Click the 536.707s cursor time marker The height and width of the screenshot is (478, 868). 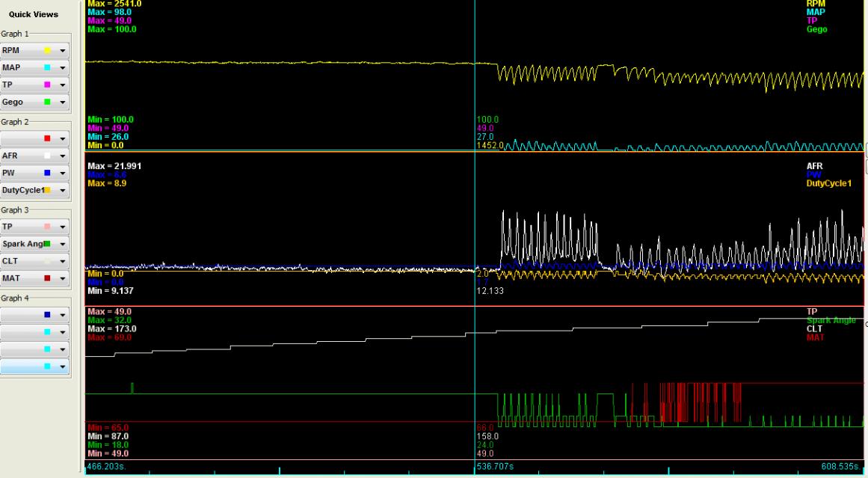[x=493, y=465]
